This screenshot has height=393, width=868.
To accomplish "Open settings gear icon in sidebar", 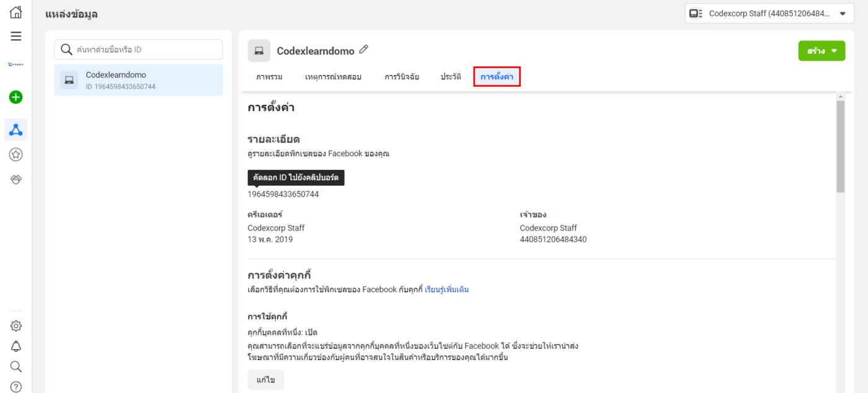I will [x=16, y=326].
